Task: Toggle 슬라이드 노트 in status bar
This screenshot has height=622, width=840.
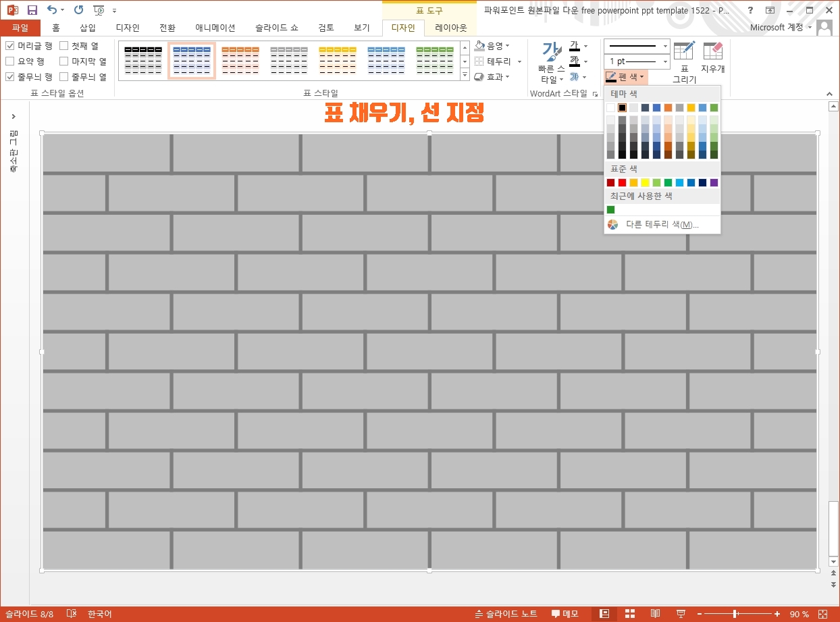Action: click(x=507, y=614)
